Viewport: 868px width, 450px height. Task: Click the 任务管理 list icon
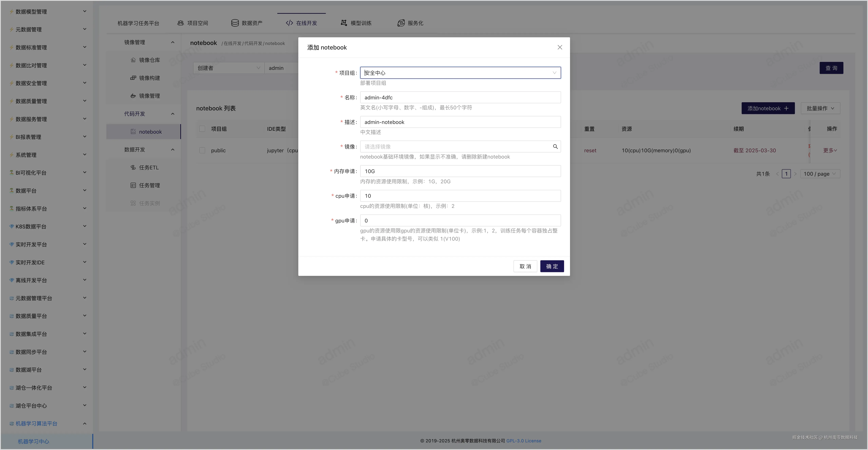[x=133, y=185]
